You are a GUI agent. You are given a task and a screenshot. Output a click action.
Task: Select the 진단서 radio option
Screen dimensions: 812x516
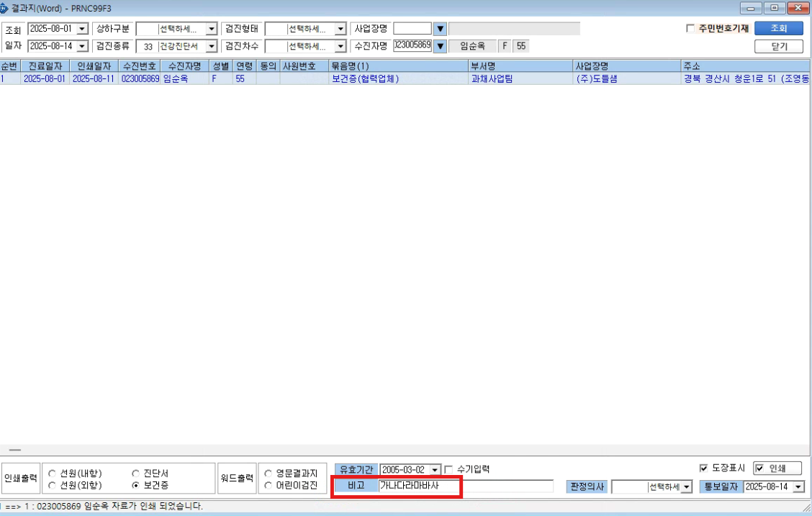135,473
